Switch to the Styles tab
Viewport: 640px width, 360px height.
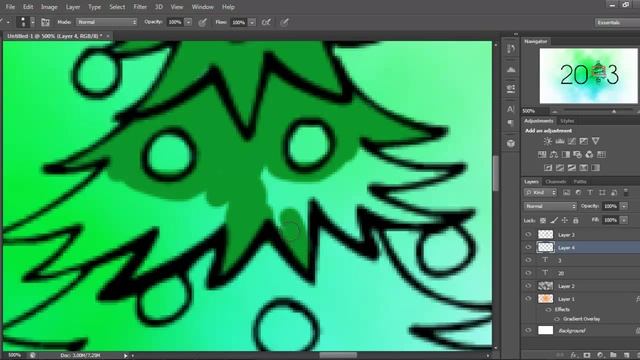point(567,121)
